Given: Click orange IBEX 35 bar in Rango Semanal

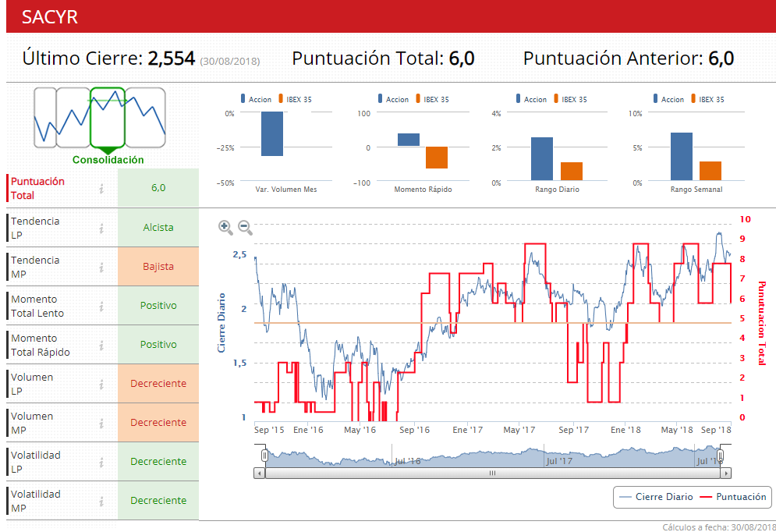Looking at the screenshot, I should tap(710, 171).
